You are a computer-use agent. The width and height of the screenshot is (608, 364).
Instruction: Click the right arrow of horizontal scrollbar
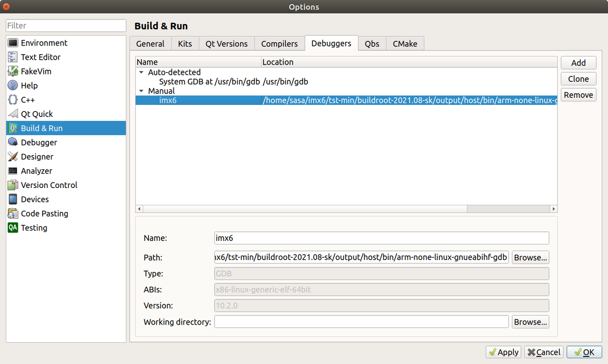[x=553, y=209]
